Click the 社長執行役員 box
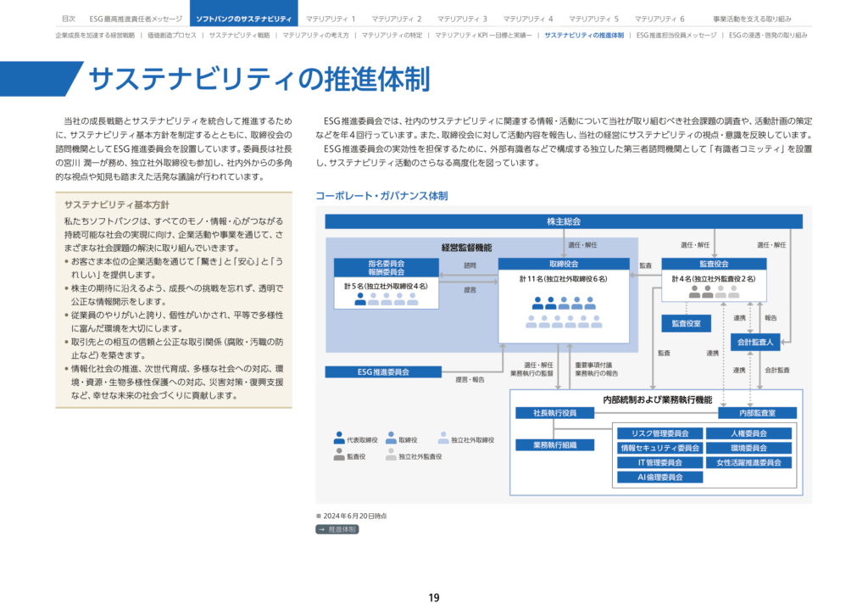 tap(554, 413)
